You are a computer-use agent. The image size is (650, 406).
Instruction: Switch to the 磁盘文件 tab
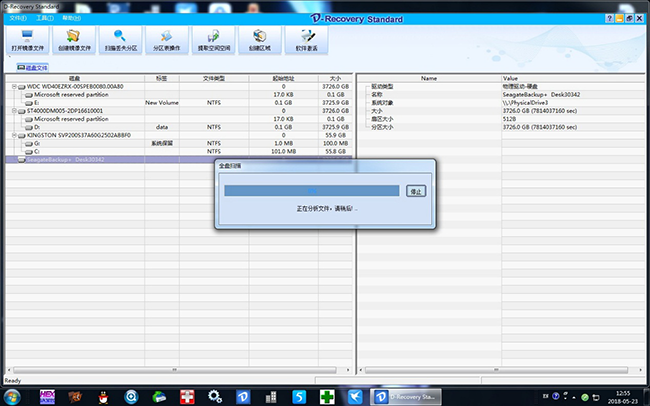pos(32,68)
